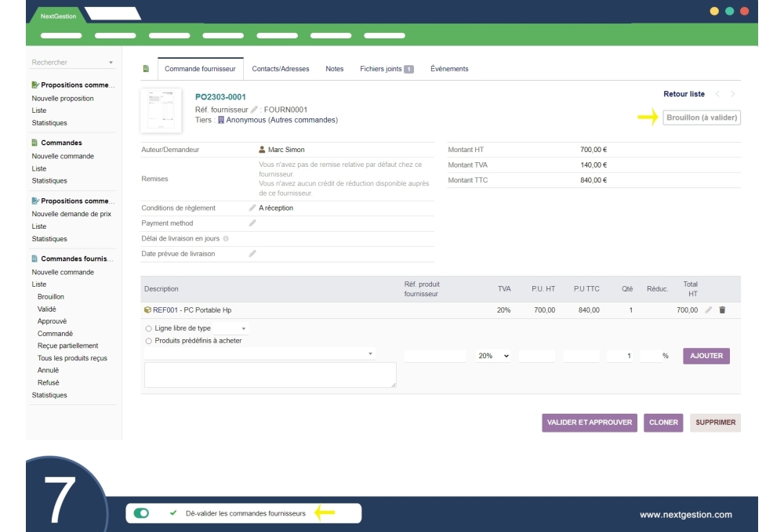Click info icon beside Délai de livraison
This screenshot has width=784, height=532.
point(226,239)
